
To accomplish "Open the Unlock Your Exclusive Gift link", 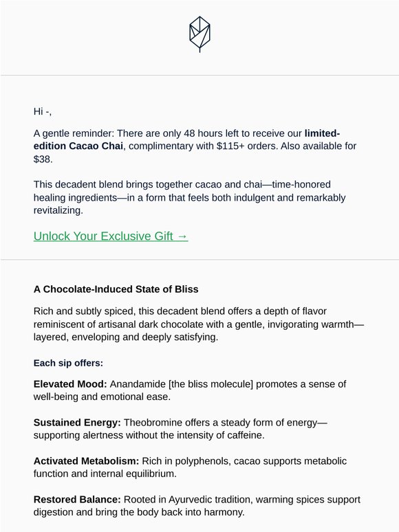I will [111, 236].
